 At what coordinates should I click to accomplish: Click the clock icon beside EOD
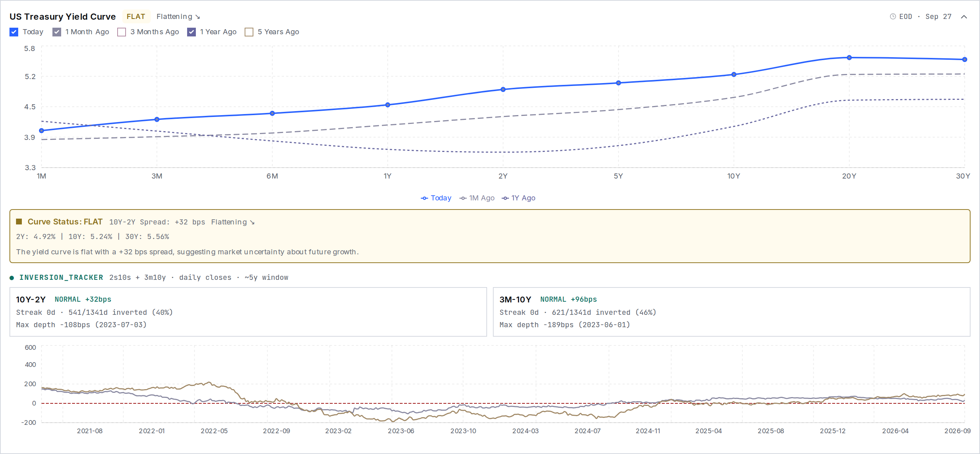pyautogui.click(x=893, y=16)
